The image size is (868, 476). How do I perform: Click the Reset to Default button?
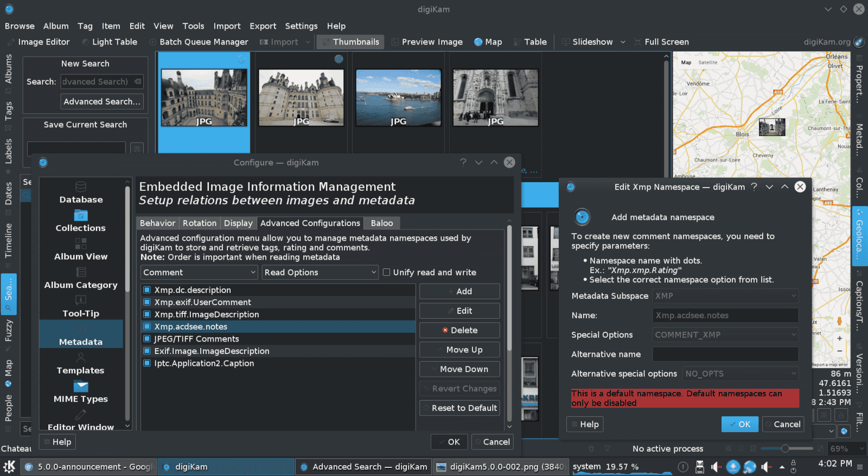459,408
